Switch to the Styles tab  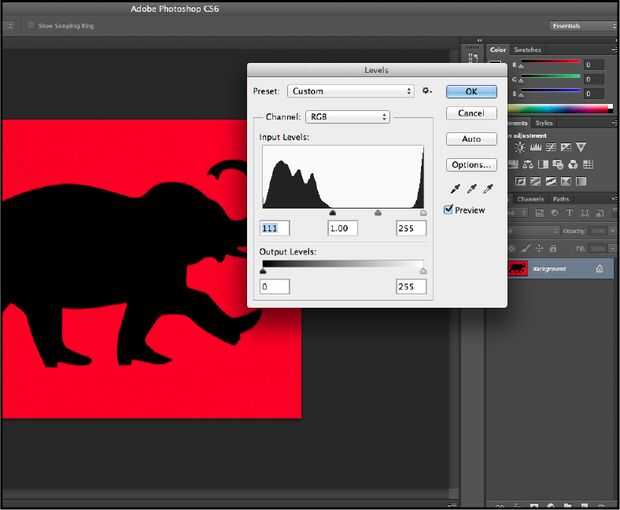544,123
